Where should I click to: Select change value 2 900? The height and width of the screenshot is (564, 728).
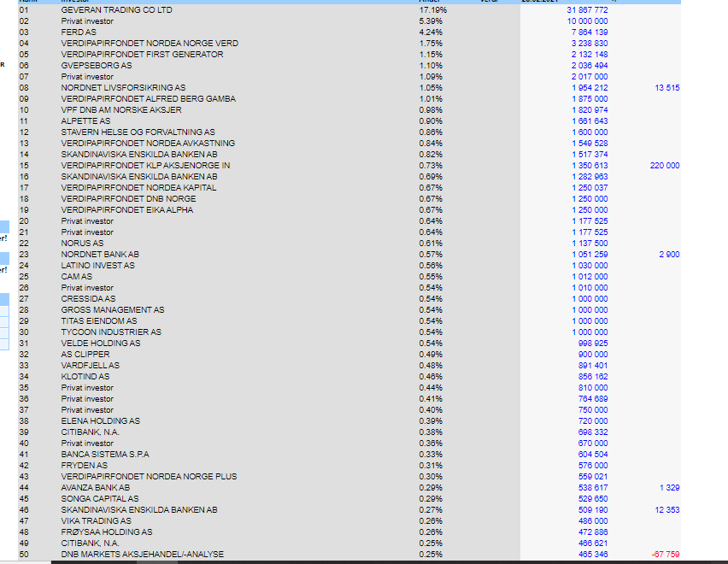(670, 255)
